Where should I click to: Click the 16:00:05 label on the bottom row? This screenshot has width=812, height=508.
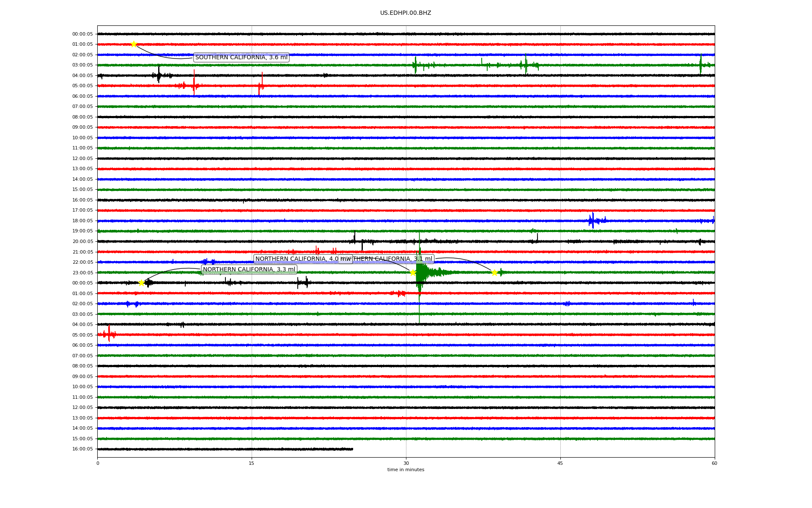tap(82, 449)
